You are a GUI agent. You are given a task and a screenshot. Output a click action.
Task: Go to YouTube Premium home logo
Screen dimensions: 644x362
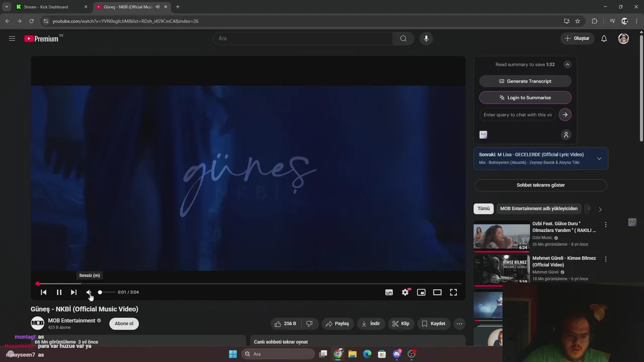41,38
